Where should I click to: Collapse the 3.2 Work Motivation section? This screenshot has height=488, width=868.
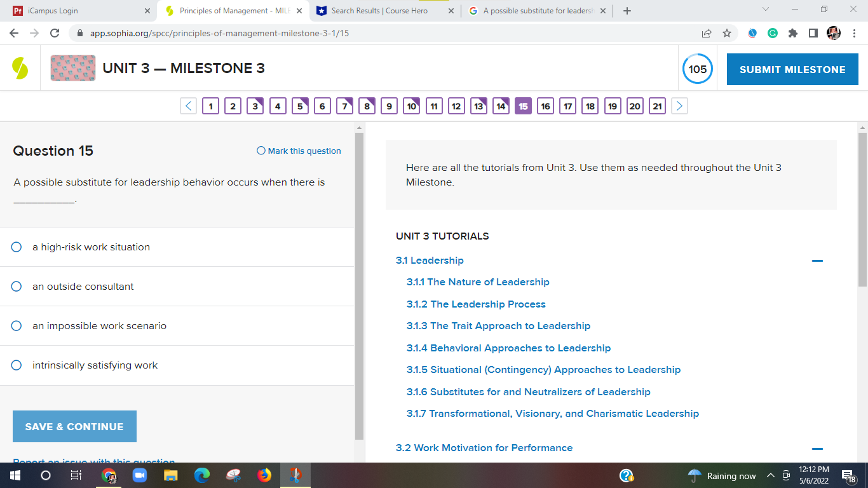point(817,448)
